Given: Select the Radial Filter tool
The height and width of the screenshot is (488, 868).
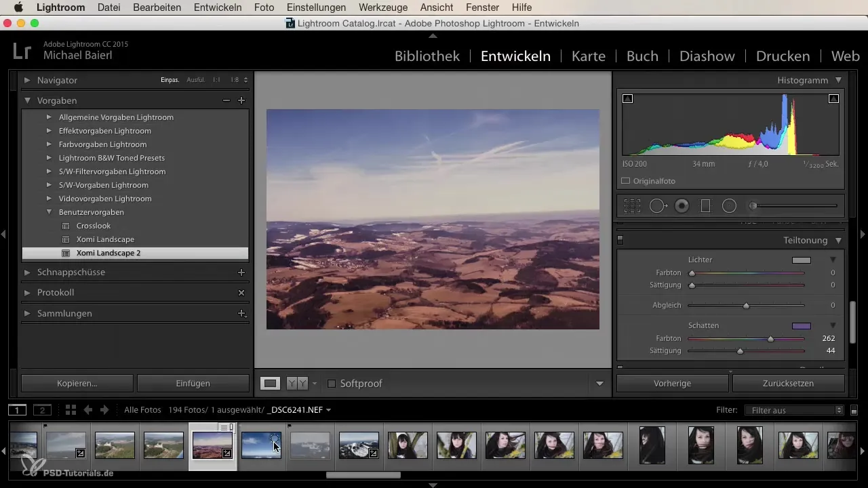Looking at the screenshot, I should click(729, 206).
